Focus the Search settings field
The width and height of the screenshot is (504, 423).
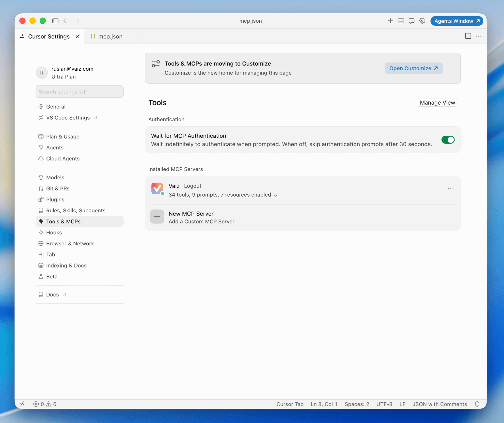[79, 92]
